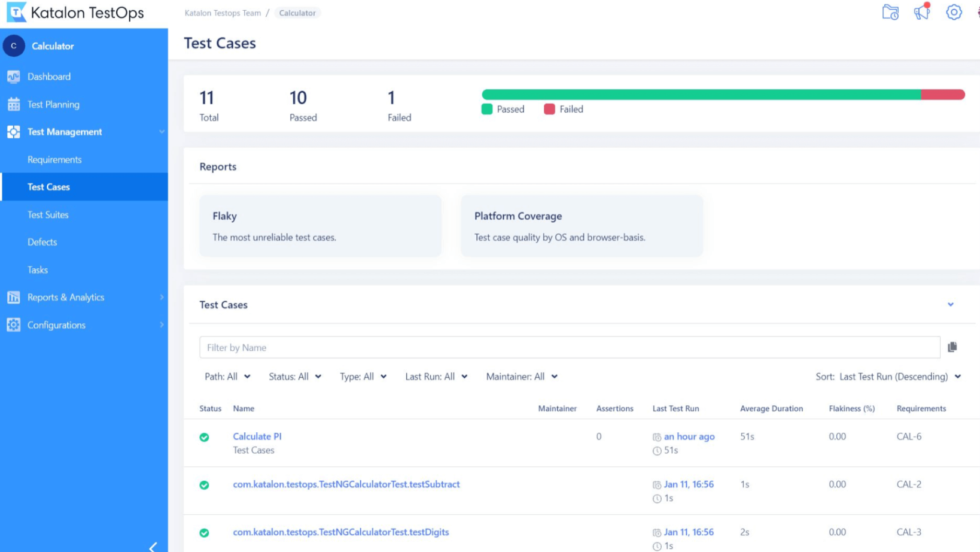Open the Platform Coverage report card

[x=582, y=226]
